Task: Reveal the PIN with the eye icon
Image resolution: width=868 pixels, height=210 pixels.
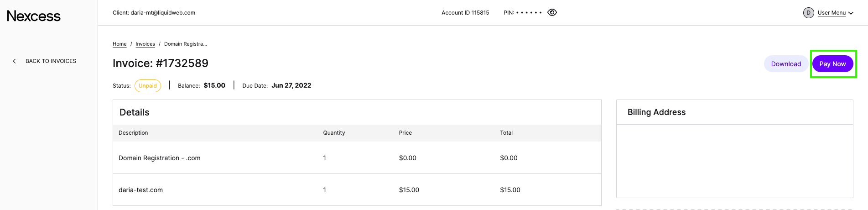Action: tap(552, 12)
